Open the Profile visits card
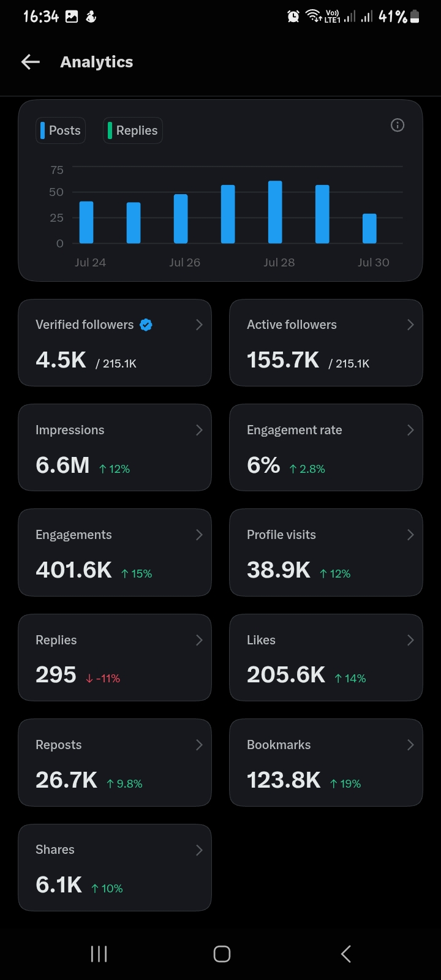Screen dimensions: 441x980 tap(326, 552)
